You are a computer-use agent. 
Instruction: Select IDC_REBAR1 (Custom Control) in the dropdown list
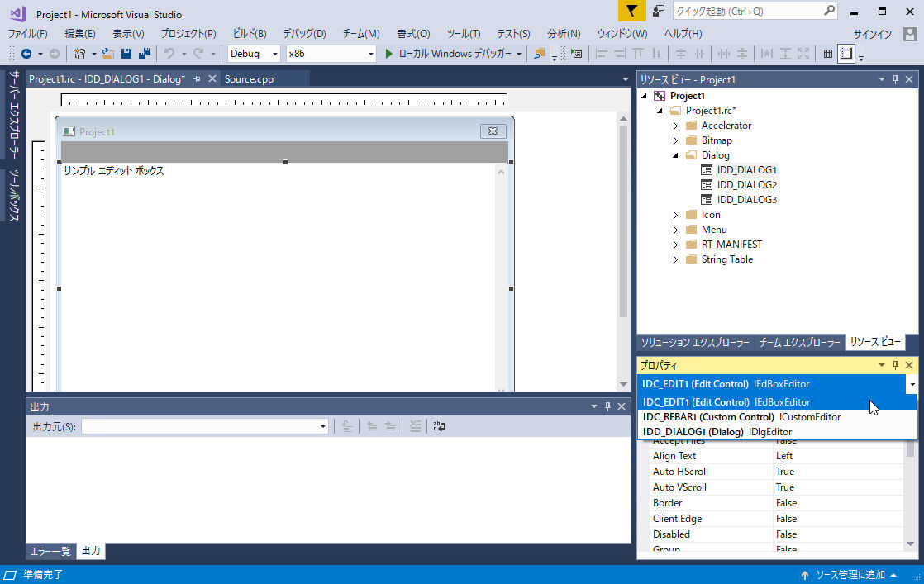(777, 417)
